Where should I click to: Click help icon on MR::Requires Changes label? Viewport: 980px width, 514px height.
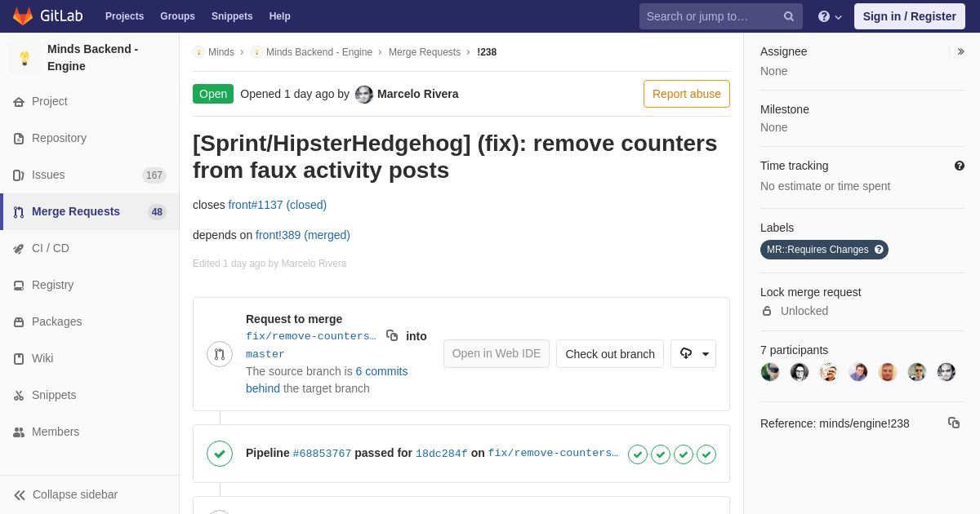click(x=879, y=250)
